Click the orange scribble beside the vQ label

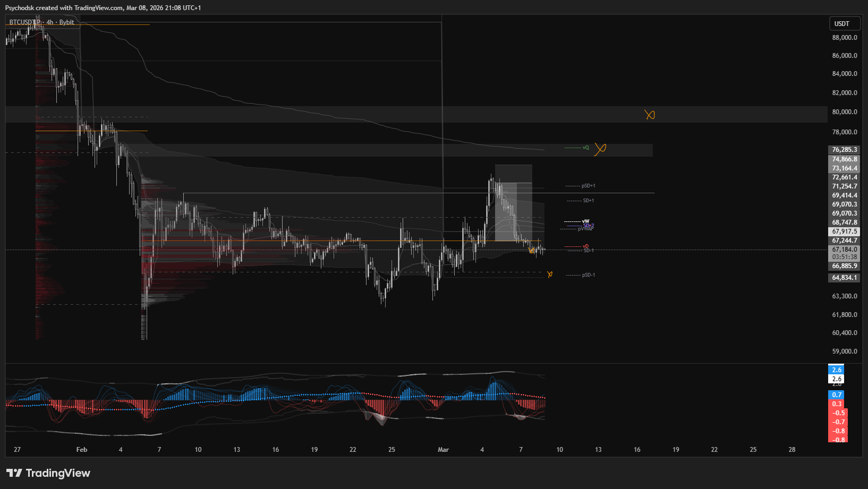point(600,149)
